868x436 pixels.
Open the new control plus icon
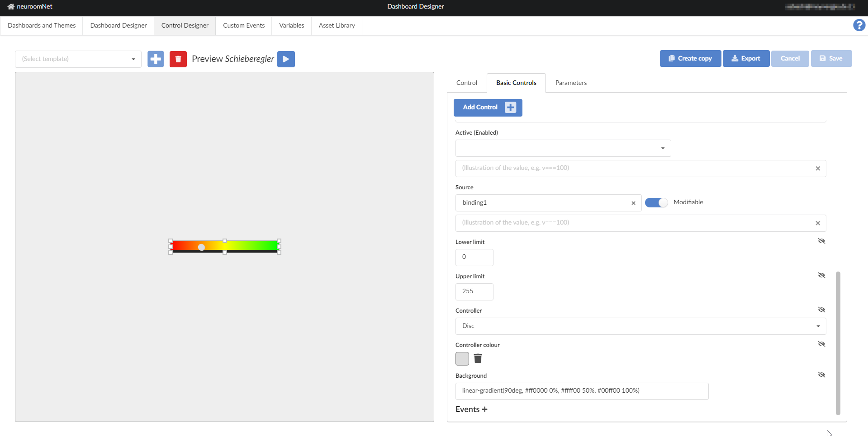click(x=156, y=59)
